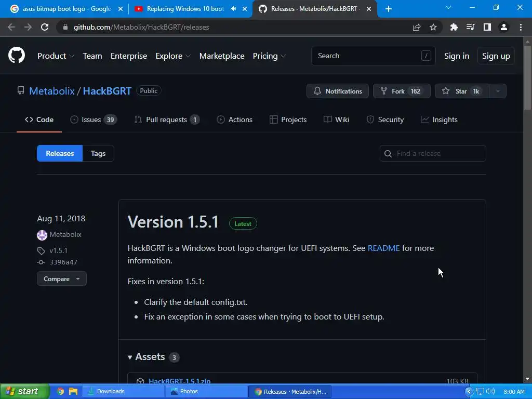Bookmark this page with the star icon
This screenshot has height=399, width=532.
(x=433, y=27)
